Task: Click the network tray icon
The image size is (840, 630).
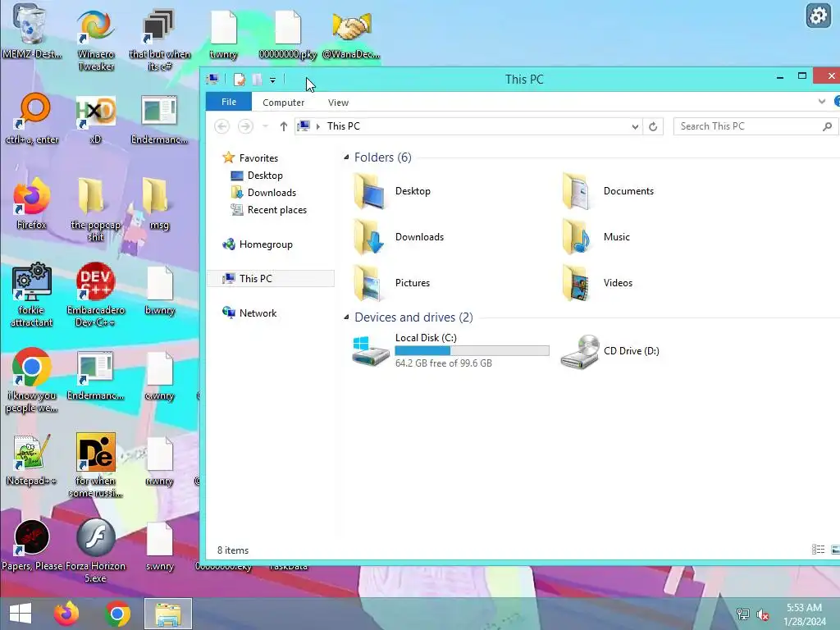Action: (x=743, y=614)
